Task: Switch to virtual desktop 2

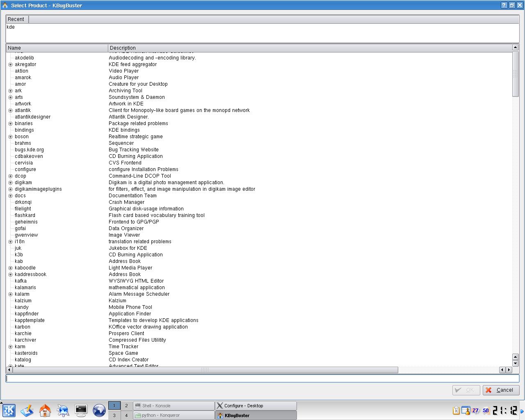Action: (x=126, y=406)
